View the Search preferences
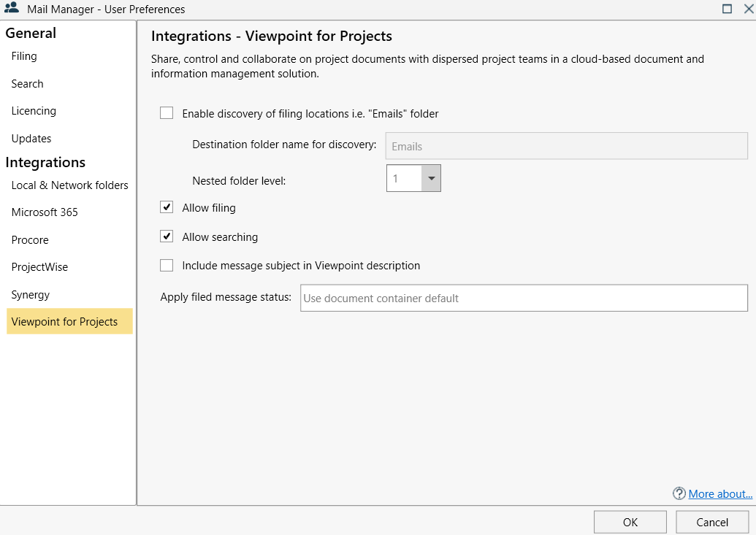This screenshot has height=535, width=756. tap(27, 83)
